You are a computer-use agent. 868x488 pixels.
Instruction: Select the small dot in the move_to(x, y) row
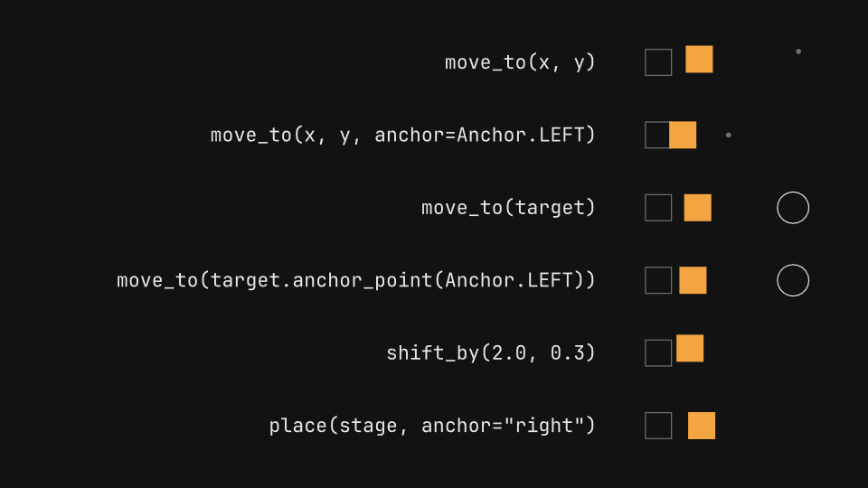click(798, 52)
